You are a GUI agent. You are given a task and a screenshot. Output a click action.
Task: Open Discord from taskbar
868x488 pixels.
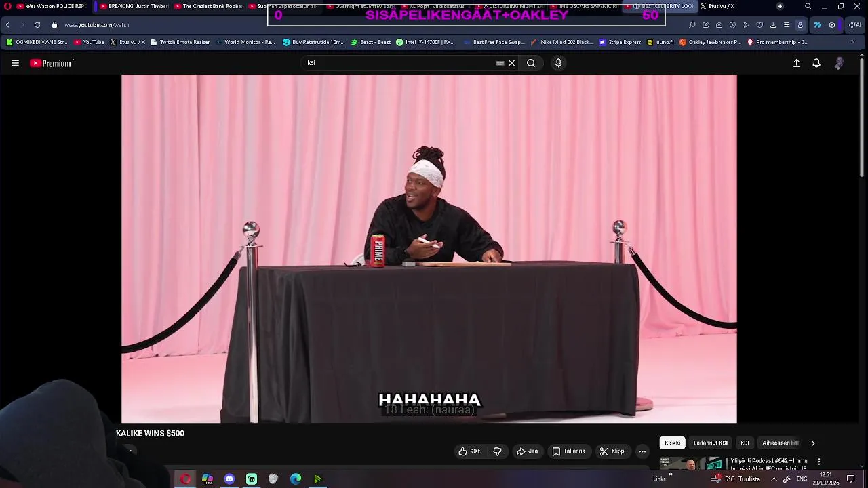click(x=229, y=479)
